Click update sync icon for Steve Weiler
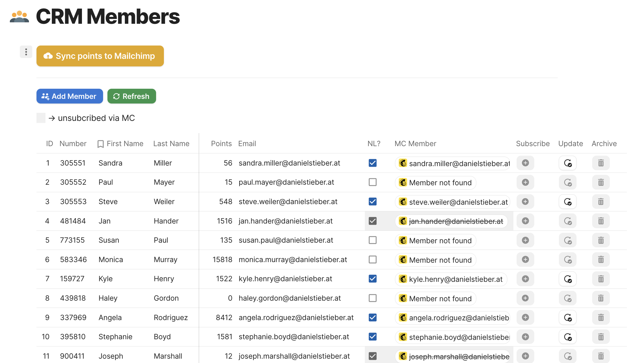 coord(568,202)
